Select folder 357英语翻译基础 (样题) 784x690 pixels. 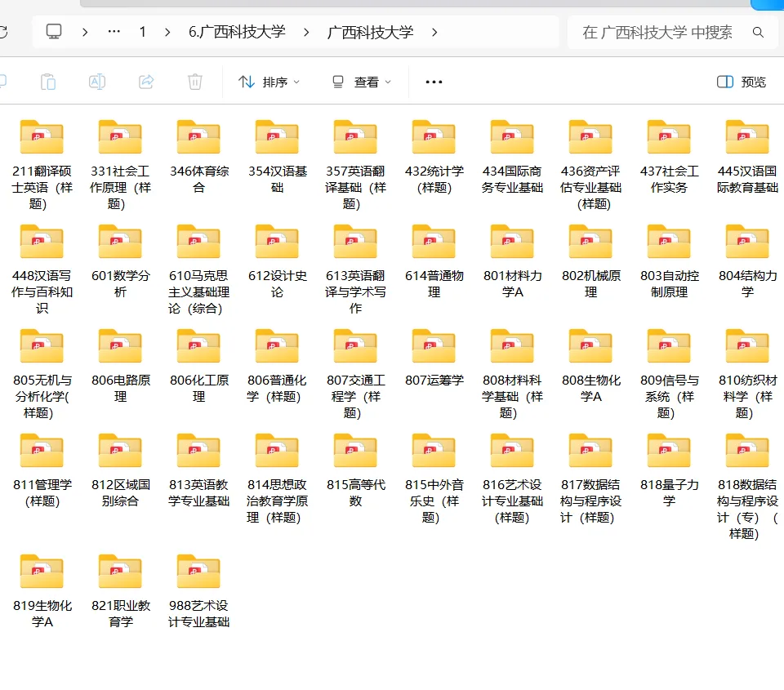coord(355,164)
